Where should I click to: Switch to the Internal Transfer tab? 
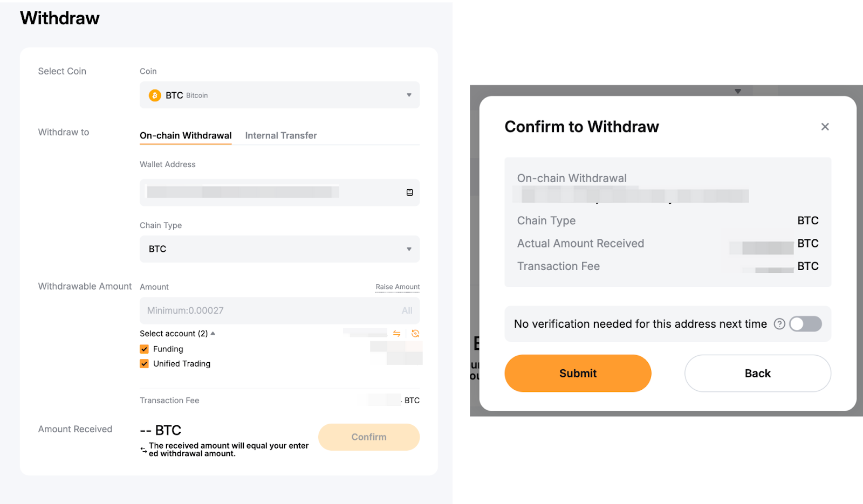280,136
